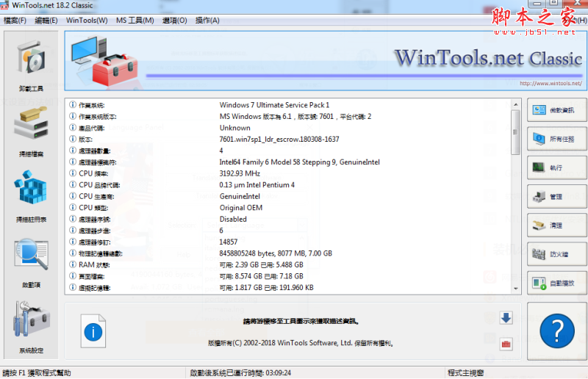Open the 系統設定 system settings tool
The height and width of the screenshot is (379, 588).
point(31,328)
